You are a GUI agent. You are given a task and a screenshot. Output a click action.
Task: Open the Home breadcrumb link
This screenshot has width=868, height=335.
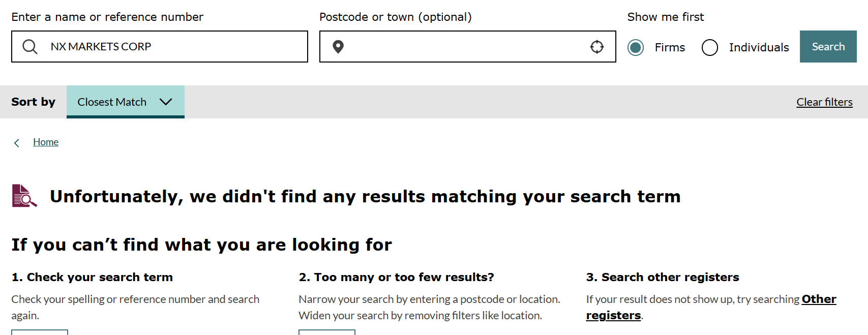click(46, 142)
